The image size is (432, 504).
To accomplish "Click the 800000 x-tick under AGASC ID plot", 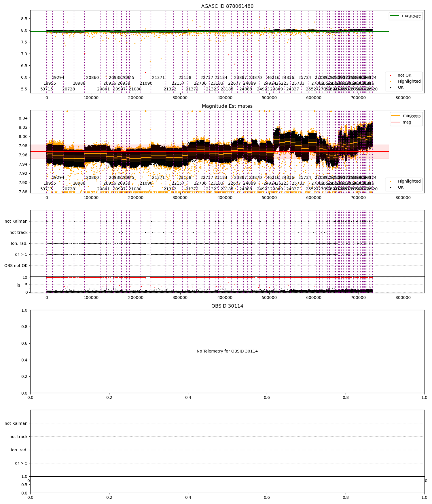I will tap(403, 98).
